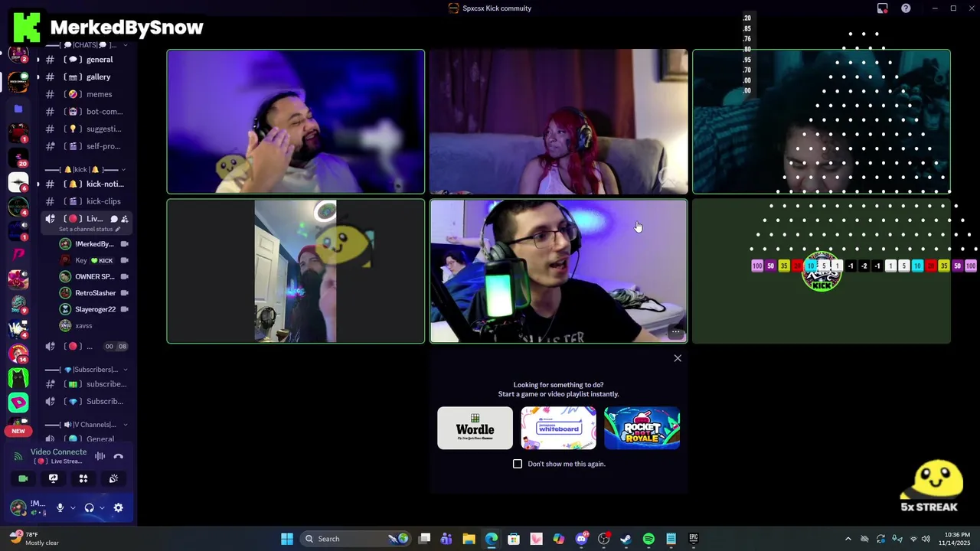Screen dimensions: 980x551
Task: Click connection signal strength icon
Action: (18, 456)
